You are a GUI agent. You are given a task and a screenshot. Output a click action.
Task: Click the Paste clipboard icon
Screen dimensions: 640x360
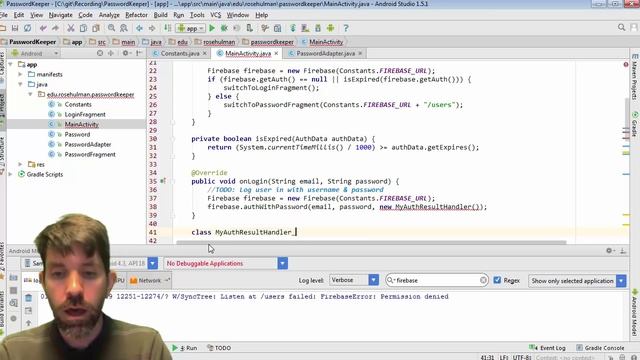click(96, 28)
